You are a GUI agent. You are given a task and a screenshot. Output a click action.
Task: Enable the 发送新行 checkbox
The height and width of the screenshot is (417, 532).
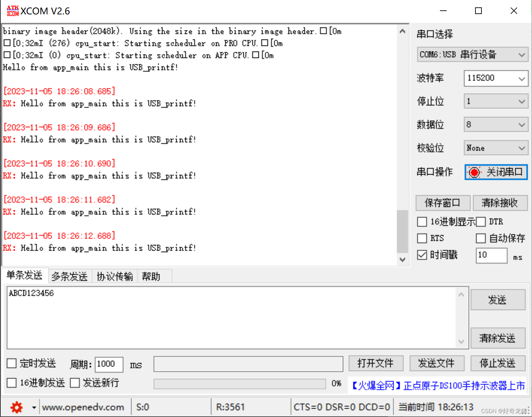[75, 383]
